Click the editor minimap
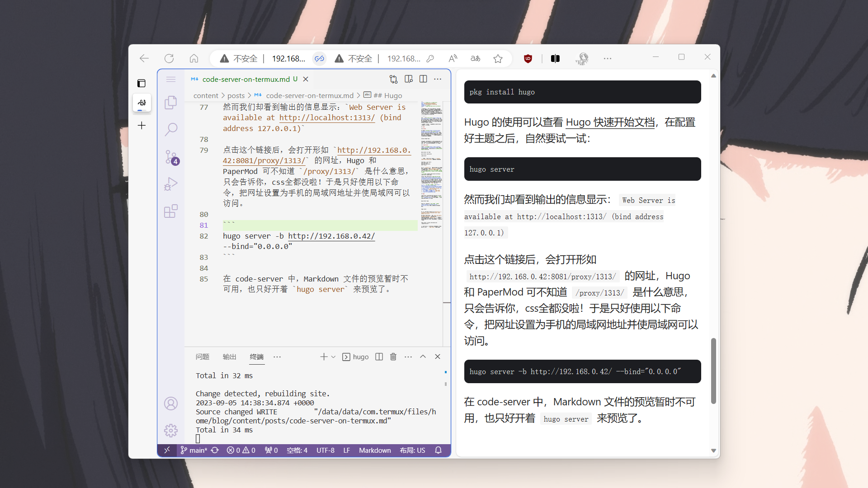Viewport: 868px width, 488px height. (431, 165)
